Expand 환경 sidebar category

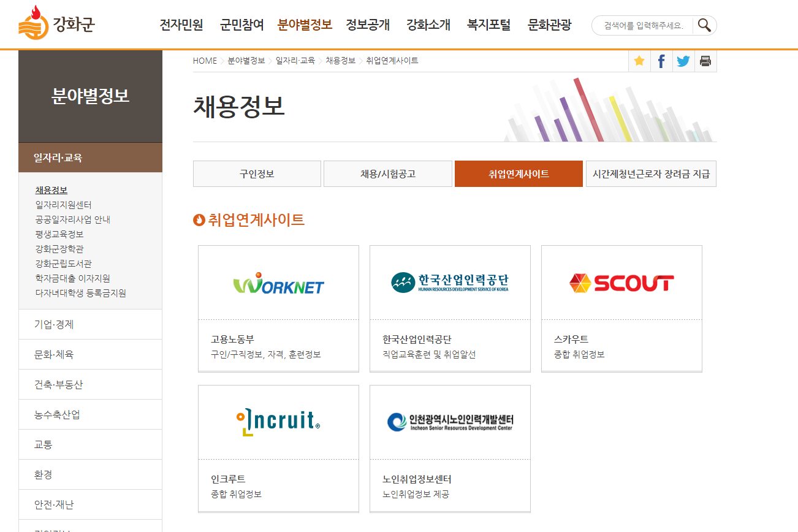pyautogui.click(x=90, y=474)
